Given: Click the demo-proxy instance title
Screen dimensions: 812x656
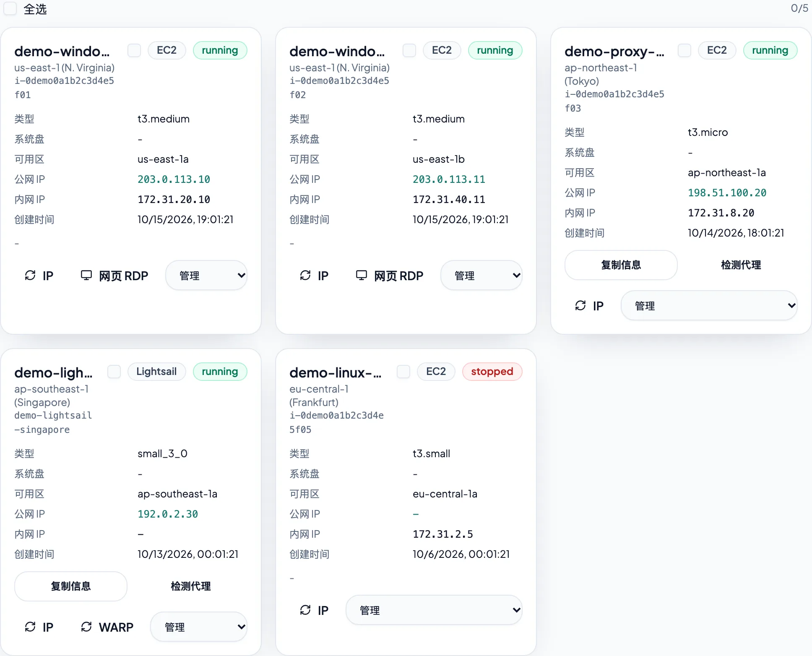Looking at the screenshot, I should (614, 51).
